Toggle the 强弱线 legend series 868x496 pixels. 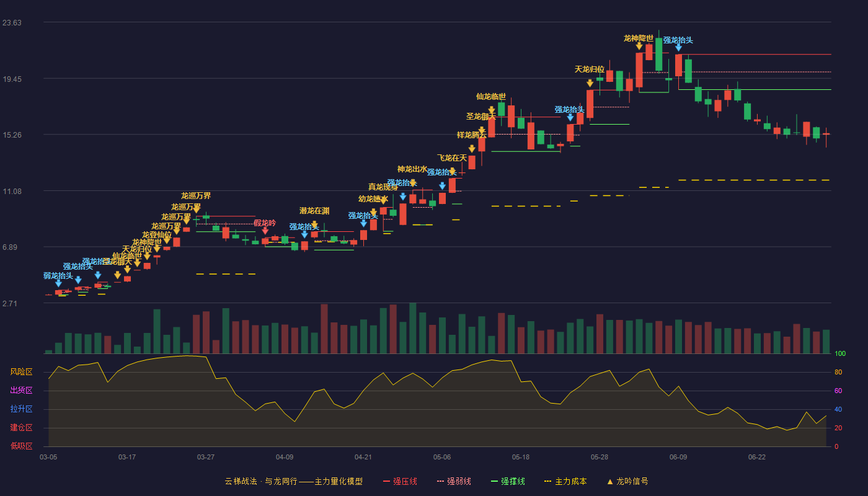point(454,481)
